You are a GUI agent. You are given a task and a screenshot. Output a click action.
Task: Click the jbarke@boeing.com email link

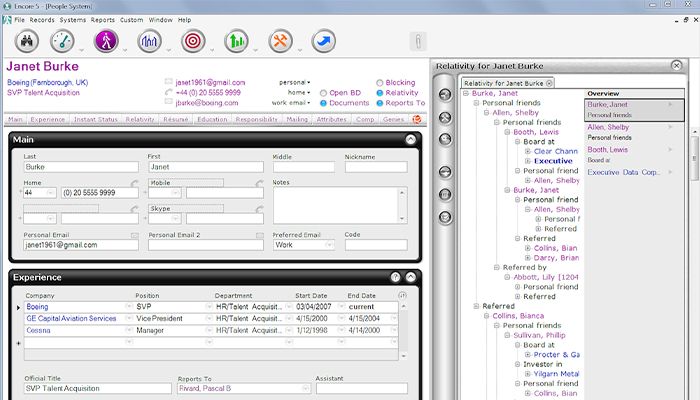(x=207, y=103)
